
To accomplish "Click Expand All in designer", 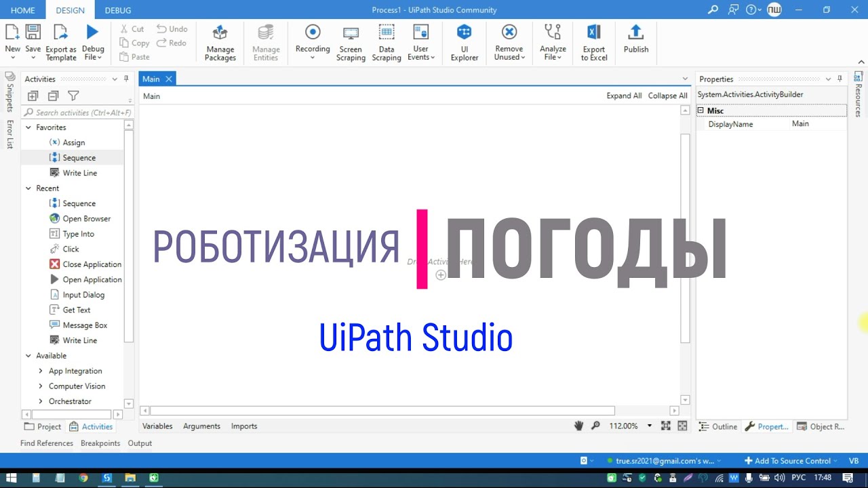I will (624, 96).
